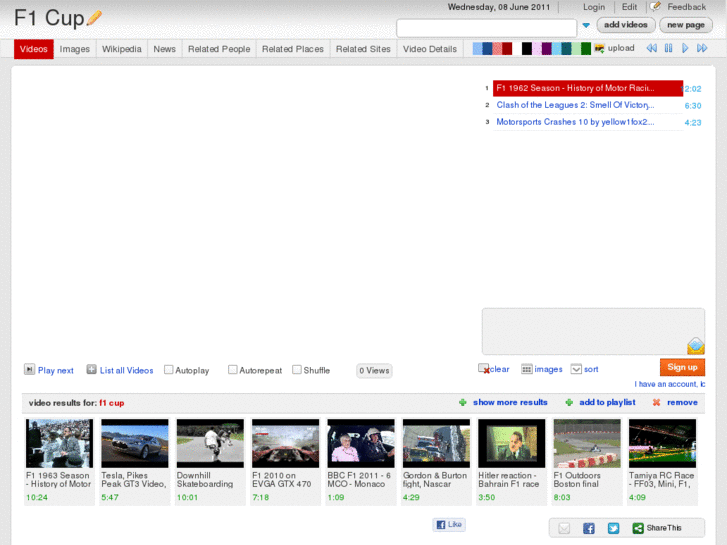Click the ShareThis green icon
727x545 pixels.
(638, 528)
